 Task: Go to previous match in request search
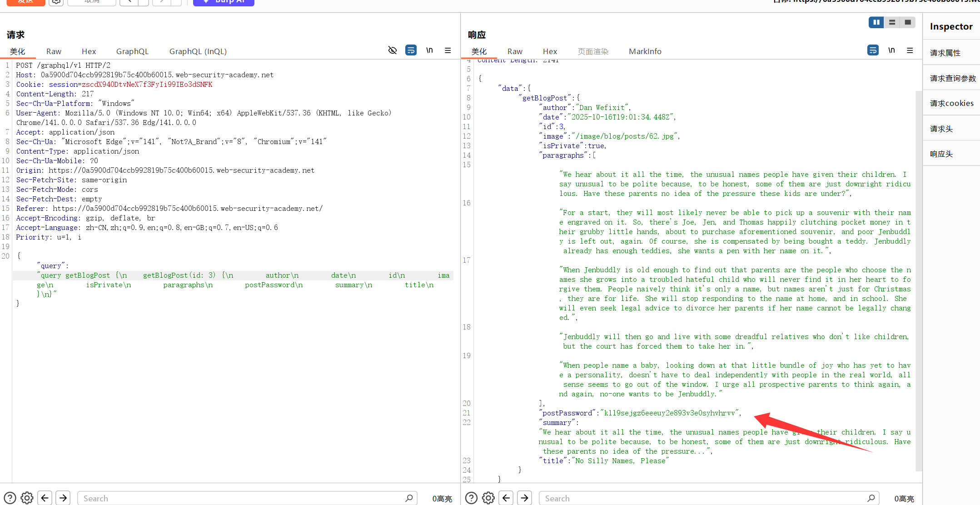click(x=45, y=498)
